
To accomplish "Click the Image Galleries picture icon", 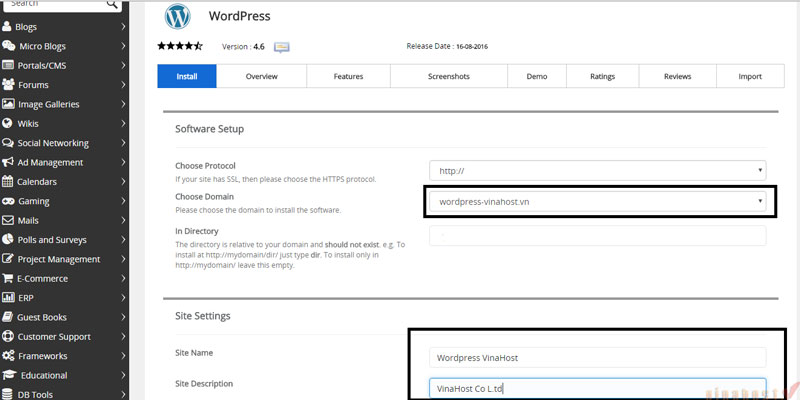I will tap(8, 104).
